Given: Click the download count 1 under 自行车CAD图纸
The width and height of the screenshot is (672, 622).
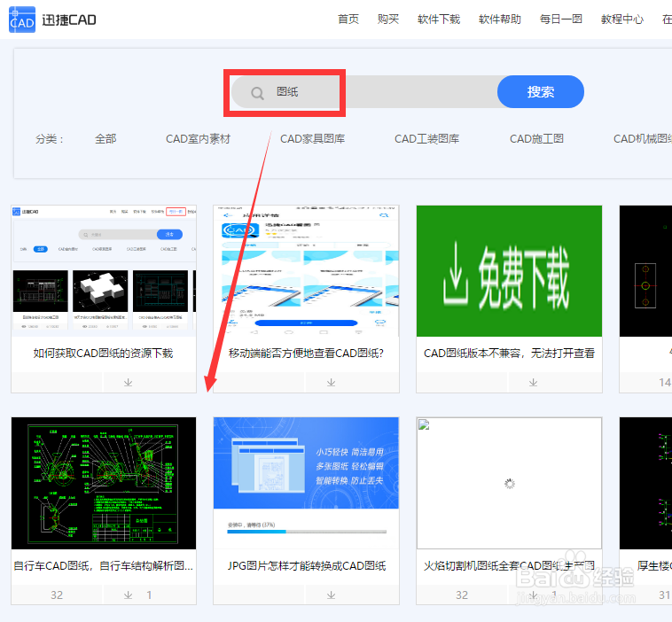Looking at the screenshot, I should (x=149, y=595).
